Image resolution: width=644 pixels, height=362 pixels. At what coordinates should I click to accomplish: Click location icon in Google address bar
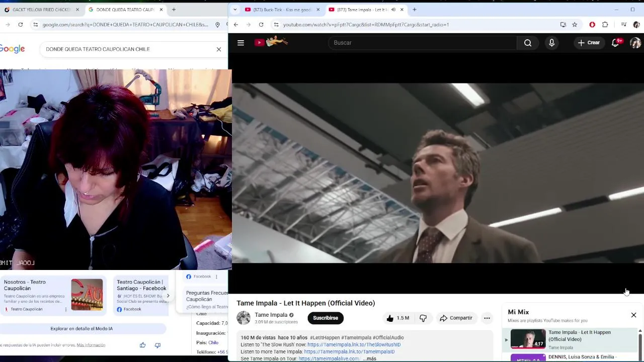pyautogui.click(x=217, y=24)
